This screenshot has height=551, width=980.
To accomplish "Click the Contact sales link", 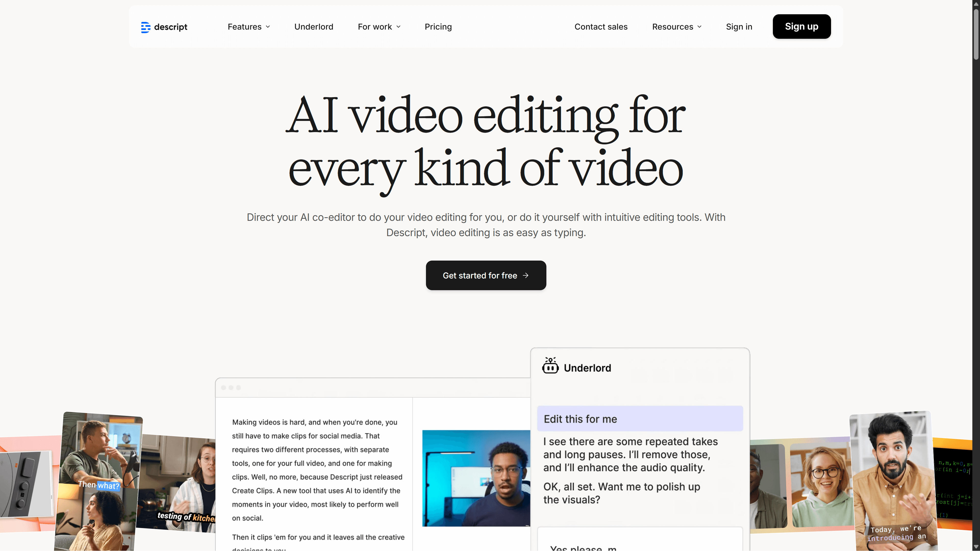I will 601,27.
